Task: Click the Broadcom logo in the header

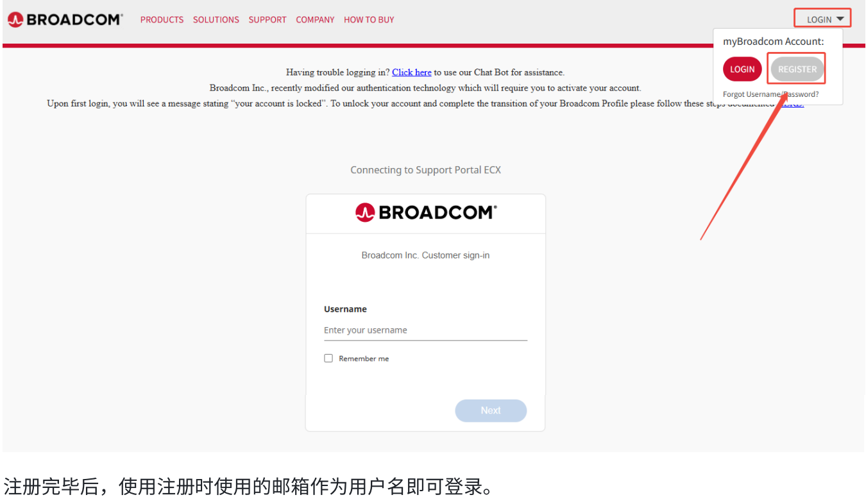Action: [65, 19]
